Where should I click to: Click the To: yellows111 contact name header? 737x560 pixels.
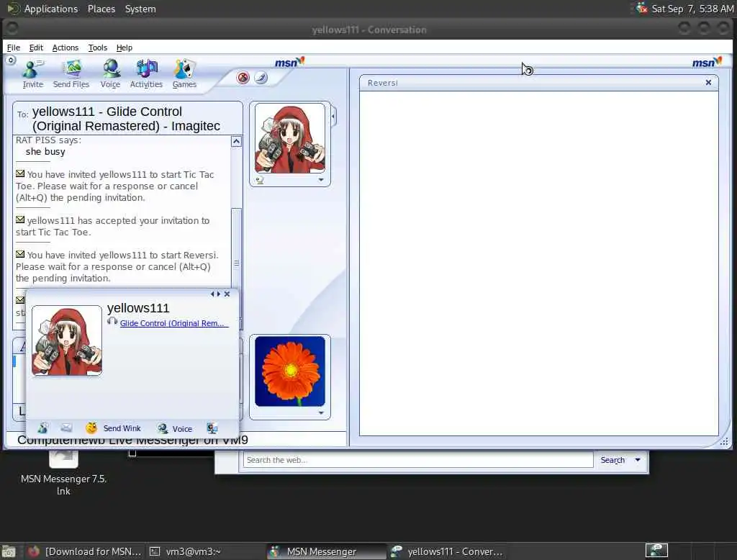tap(126, 119)
